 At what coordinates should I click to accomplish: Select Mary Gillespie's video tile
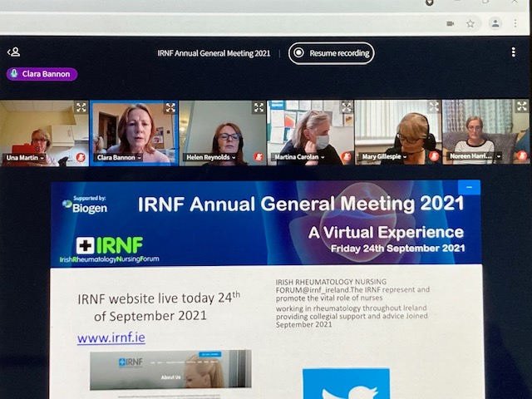click(398, 132)
